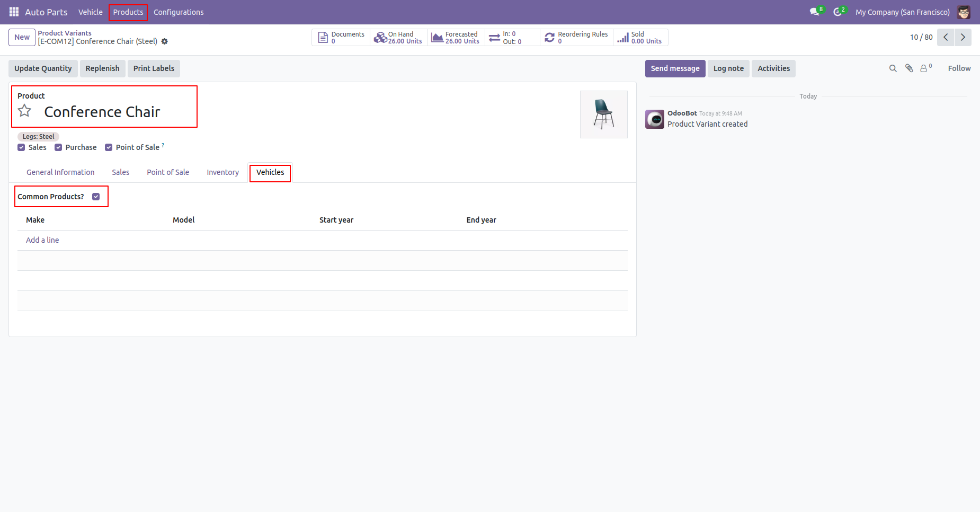Viewport: 980px width, 512px height.
Task: Open the conversations chat icon in the top bar
Action: pos(815,12)
